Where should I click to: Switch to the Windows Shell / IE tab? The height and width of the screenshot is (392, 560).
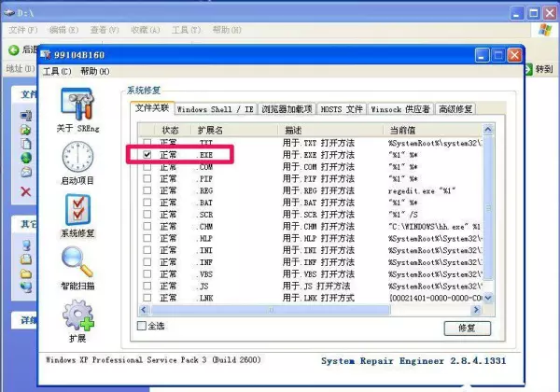216,109
